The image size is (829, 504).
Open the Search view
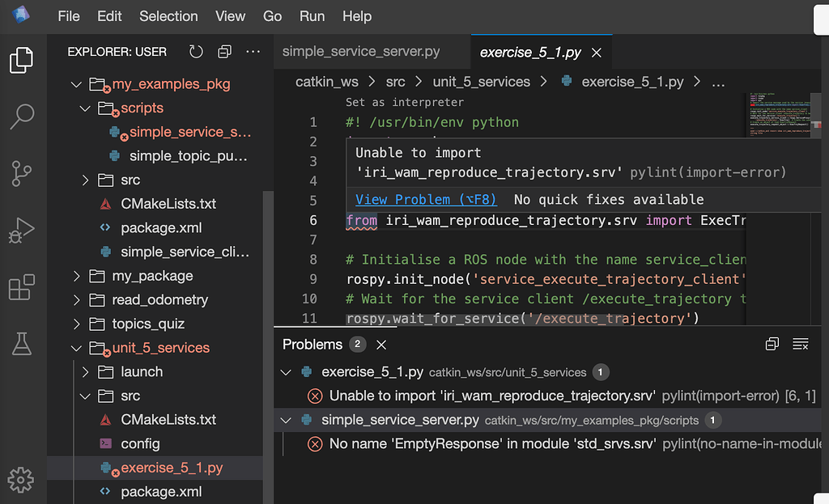point(23,116)
